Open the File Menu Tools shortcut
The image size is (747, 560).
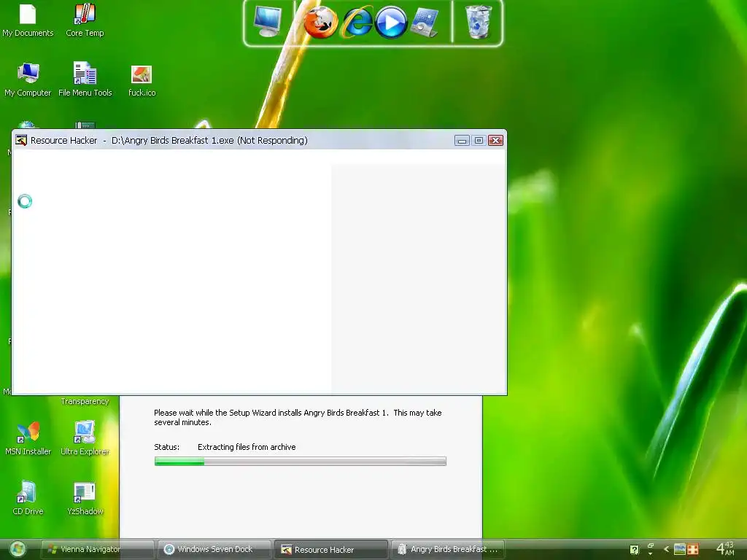coord(85,79)
